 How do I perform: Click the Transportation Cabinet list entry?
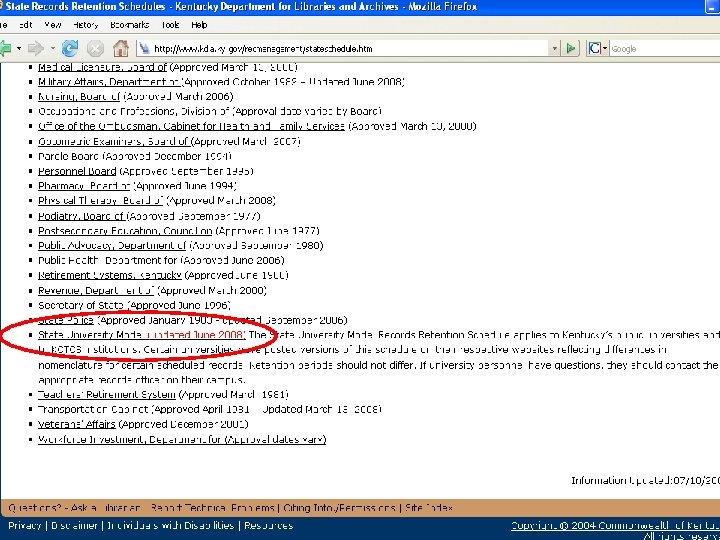coord(209,409)
